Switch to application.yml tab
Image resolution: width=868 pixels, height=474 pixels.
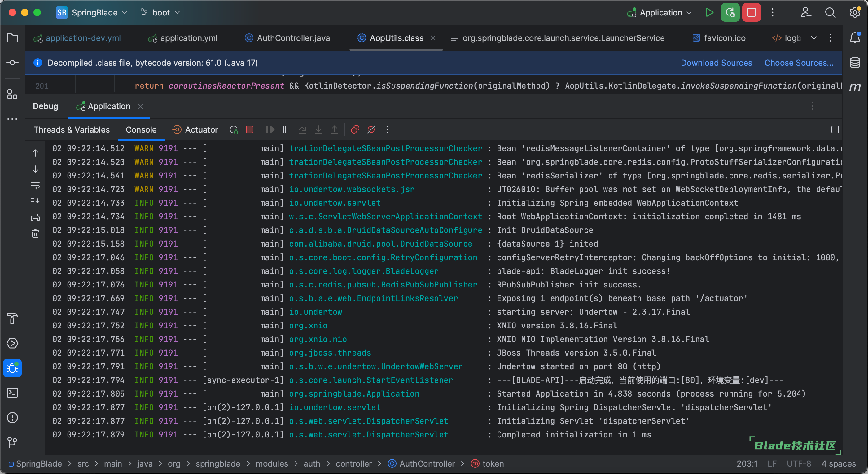[x=183, y=38]
